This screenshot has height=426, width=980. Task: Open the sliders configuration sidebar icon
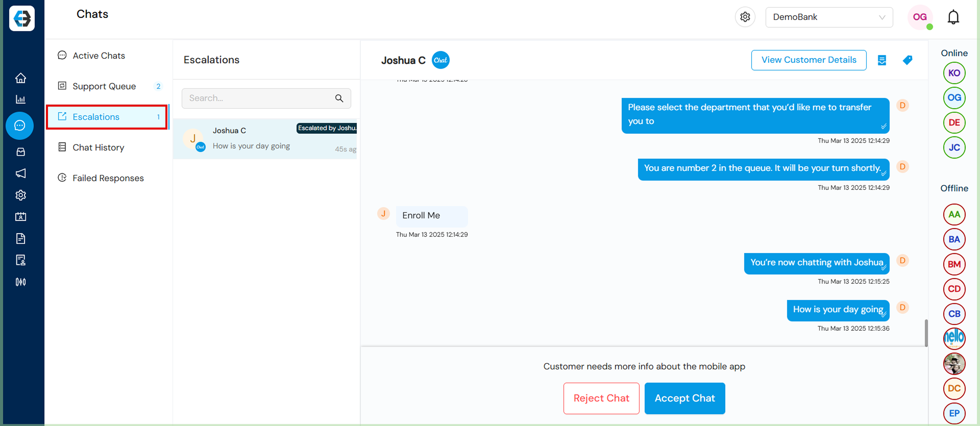coord(21,282)
